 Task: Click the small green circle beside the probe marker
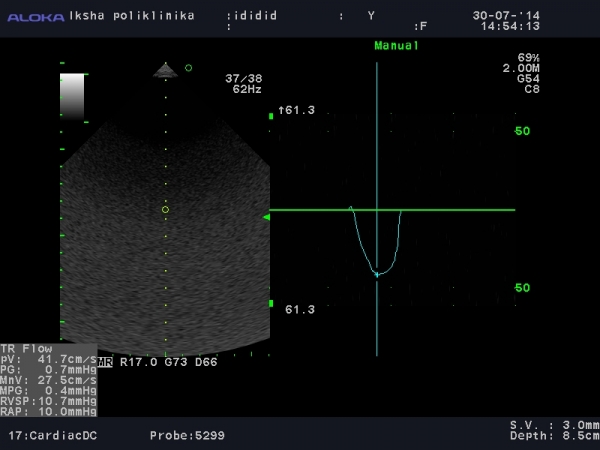(x=188, y=68)
